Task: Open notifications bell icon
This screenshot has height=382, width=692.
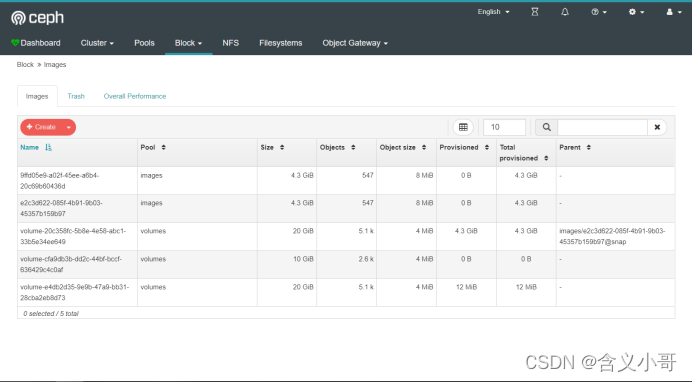Action: (x=564, y=12)
